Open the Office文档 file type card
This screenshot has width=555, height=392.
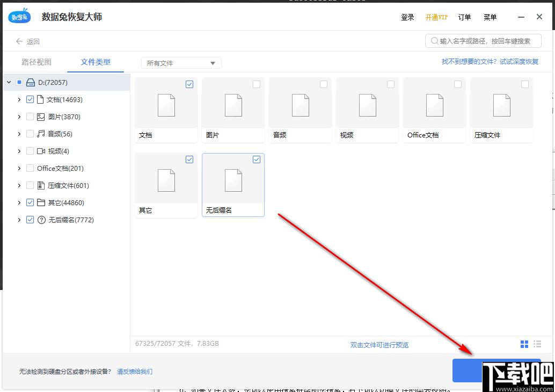pyautogui.click(x=434, y=110)
